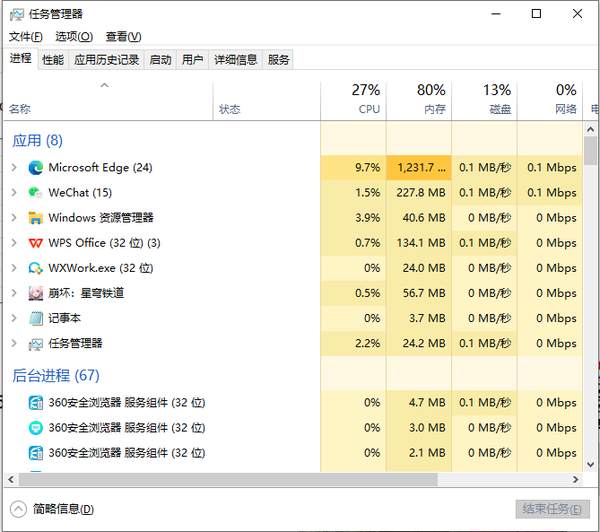Open the 文件(F) menu

tap(26, 37)
